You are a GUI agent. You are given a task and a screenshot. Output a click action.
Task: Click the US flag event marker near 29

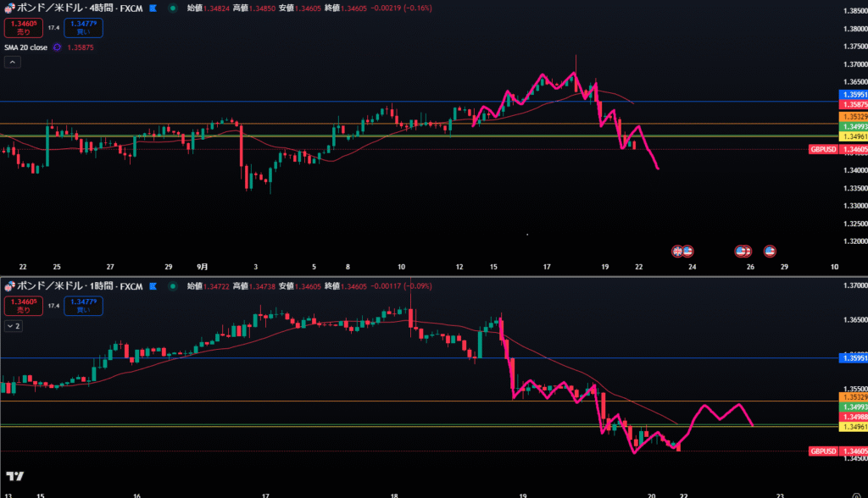point(770,251)
